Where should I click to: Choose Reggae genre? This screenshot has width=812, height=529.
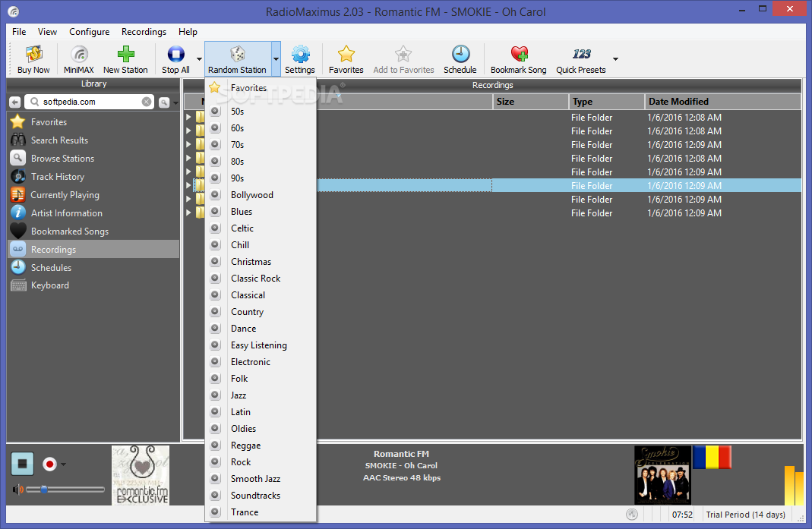(x=261, y=446)
